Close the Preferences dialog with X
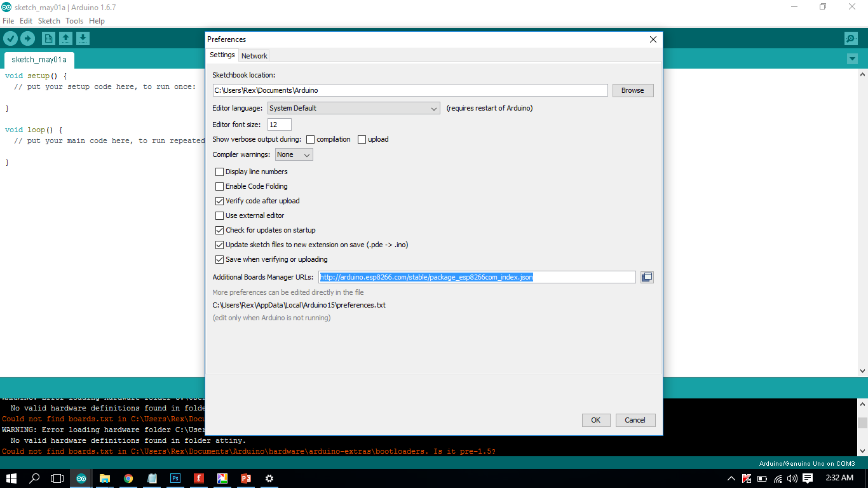Image resolution: width=868 pixels, height=488 pixels. click(653, 39)
